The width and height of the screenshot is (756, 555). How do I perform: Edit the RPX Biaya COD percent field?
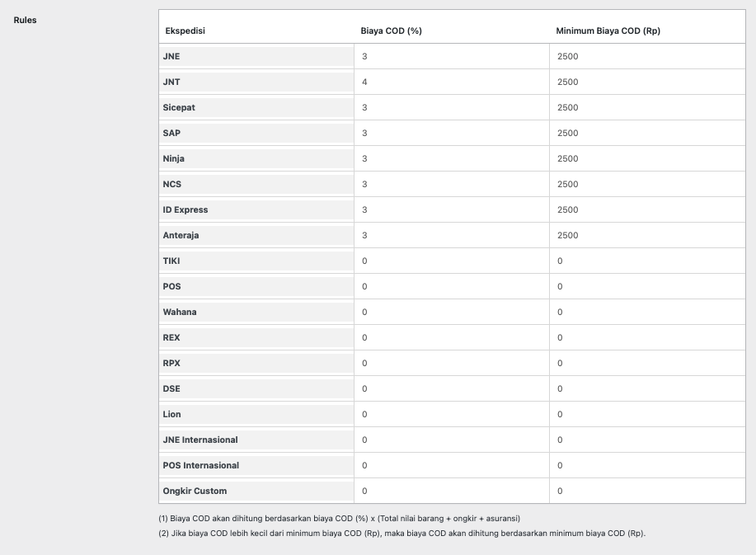pyautogui.click(x=451, y=363)
